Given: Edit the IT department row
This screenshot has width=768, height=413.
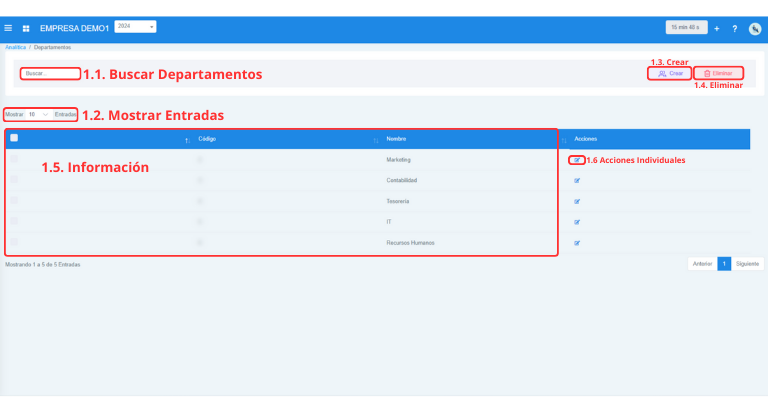Looking at the screenshot, I should click(x=577, y=222).
